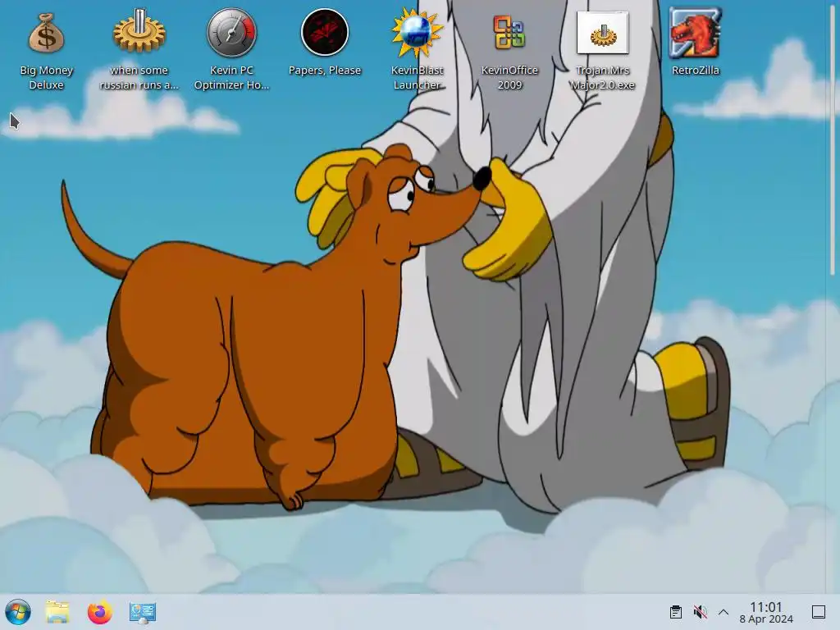Image resolution: width=840 pixels, height=630 pixels.
Task: Open clipboard tray icon
Action: [676, 612]
